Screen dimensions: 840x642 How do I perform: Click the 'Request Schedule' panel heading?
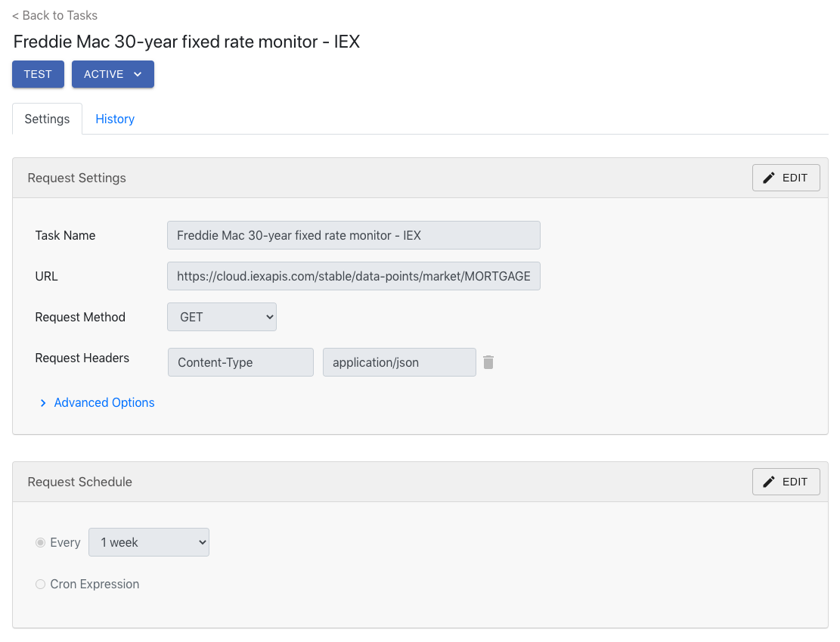(x=80, y=482)
